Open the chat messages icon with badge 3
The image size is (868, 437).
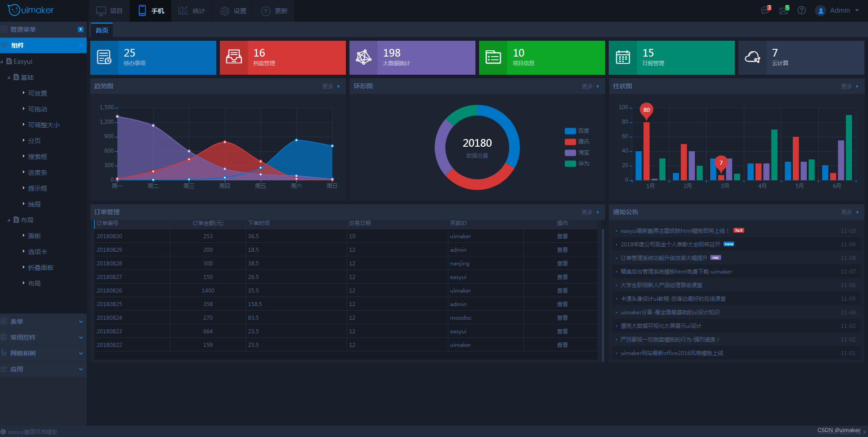(766, 10)
